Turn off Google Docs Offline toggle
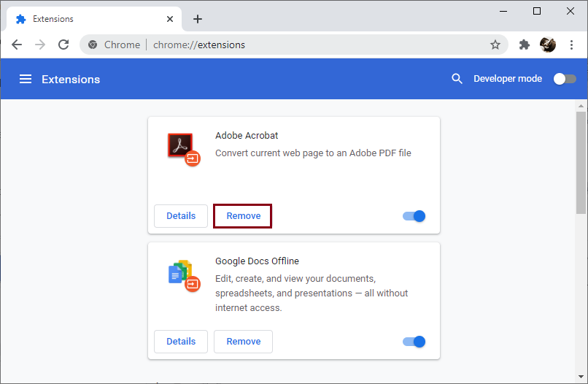588x384 pixels. coord(414,342)
